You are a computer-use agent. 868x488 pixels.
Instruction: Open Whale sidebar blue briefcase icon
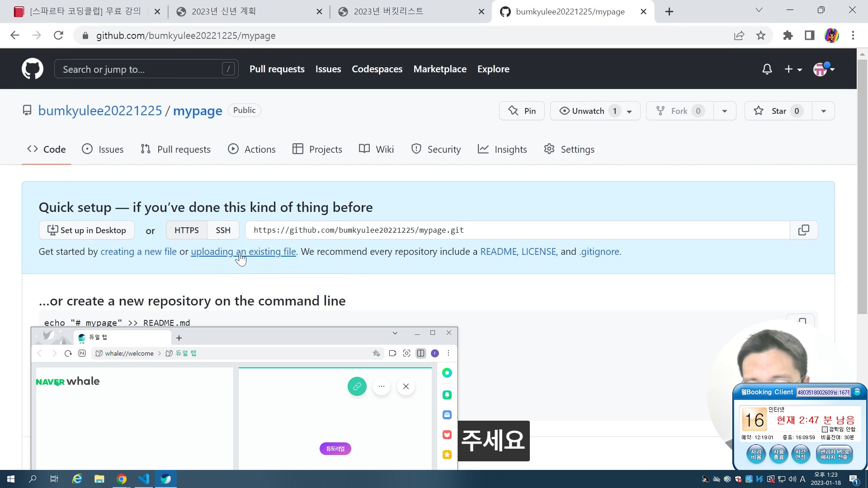[x=447, y=415]
